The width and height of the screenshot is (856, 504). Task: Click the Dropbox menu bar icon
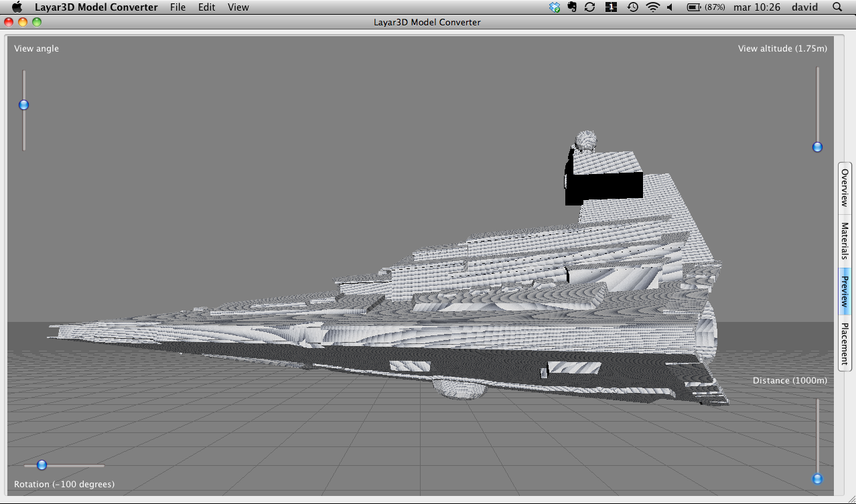554,7
